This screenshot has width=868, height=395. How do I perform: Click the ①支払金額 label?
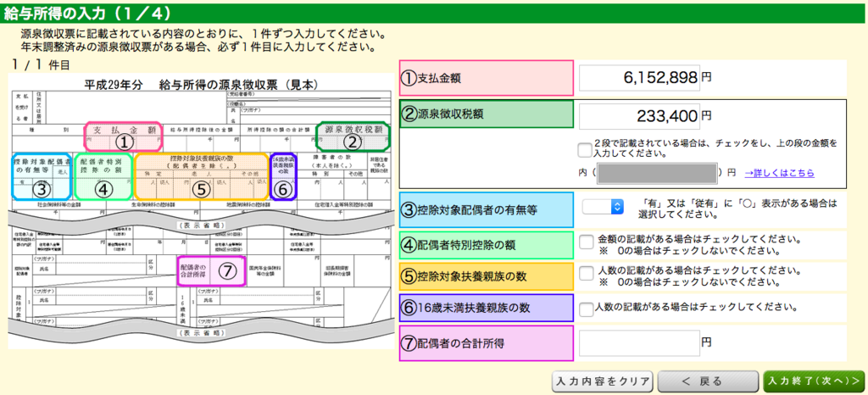(486, 78)
